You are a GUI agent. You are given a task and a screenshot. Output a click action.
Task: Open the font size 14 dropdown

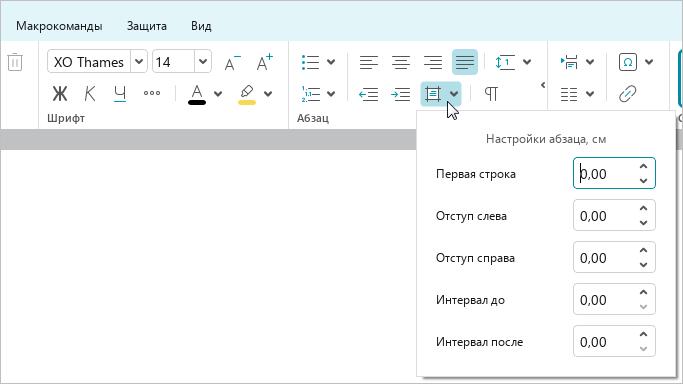click(203, 62)
